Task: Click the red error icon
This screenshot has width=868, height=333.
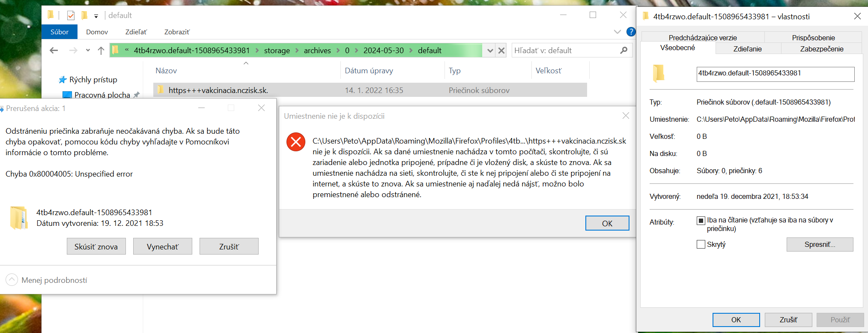Action: tap(296, 142)
